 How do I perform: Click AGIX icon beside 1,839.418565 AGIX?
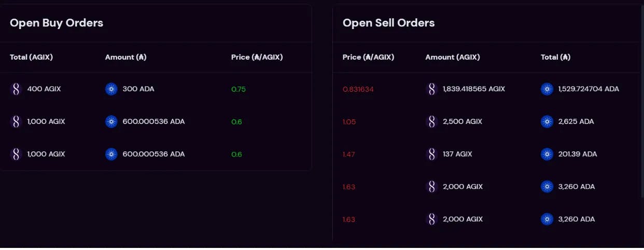[432, 89]
